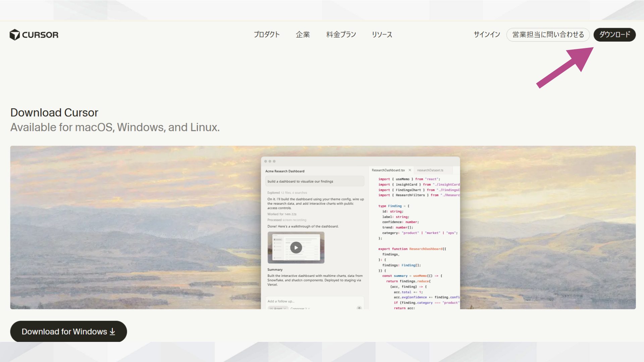Screen dimensions: 644x362
Task: Click the Cursor cube logo icon
Action: pyautogui.click(x=15, y=35)
